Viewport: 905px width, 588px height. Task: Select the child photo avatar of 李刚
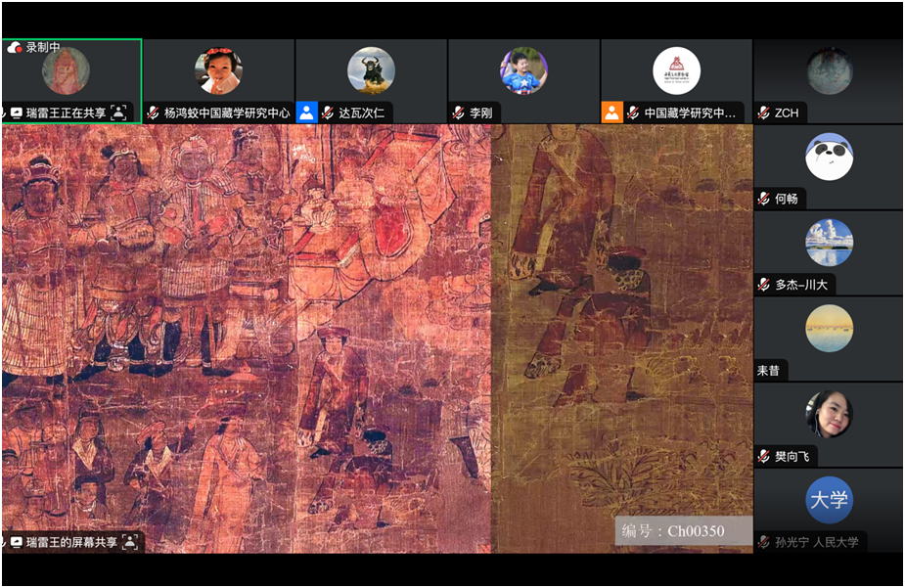(x=523, y=71)
